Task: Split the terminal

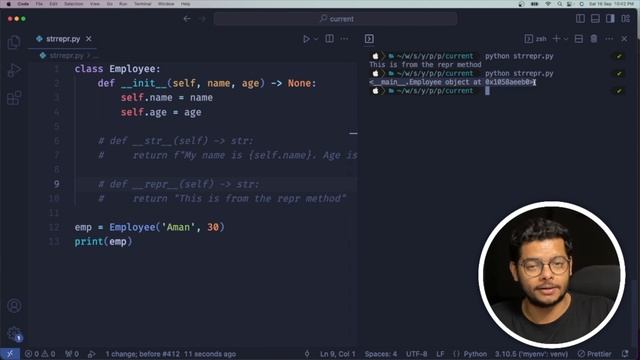Action: pyautogui.click(x=579, y=39)
